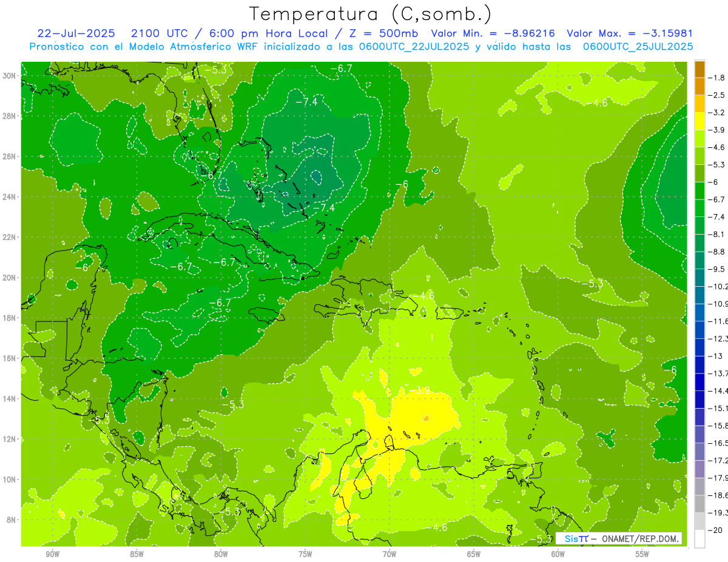Image resolution: width=728 pixels, height=562 pixels.
Task: Click the -14.4 color bar label
Action: 718,390
